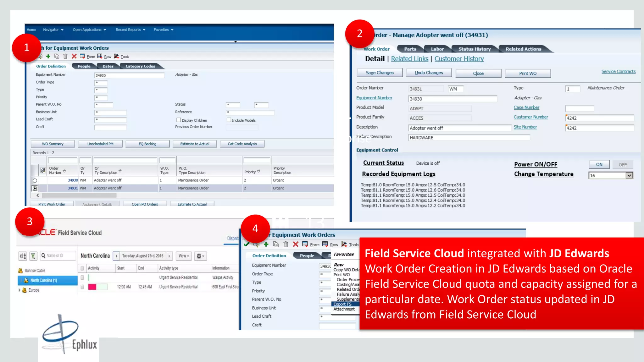Click green plus Add icon in panel 4 toolbar
This screenshot has width=644, height=362.
tap(266, 244)
